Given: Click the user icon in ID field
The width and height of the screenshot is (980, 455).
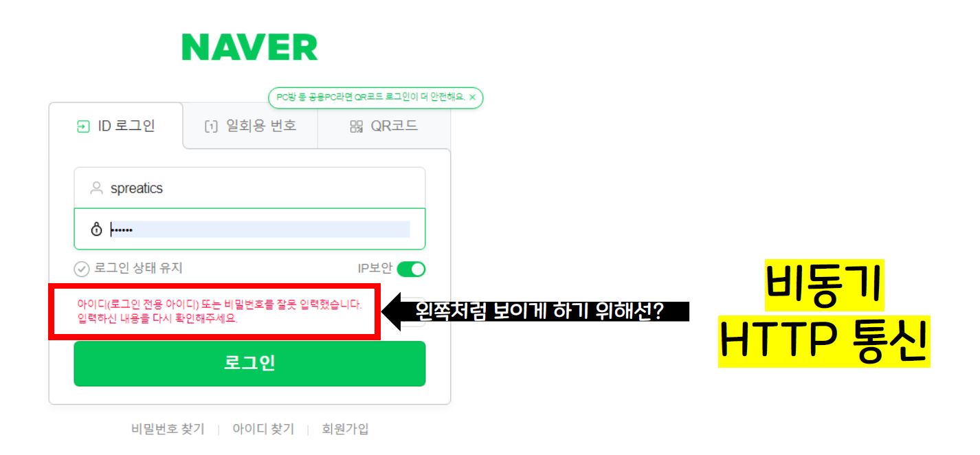Looking at the screenshot, I should point(96,188).
